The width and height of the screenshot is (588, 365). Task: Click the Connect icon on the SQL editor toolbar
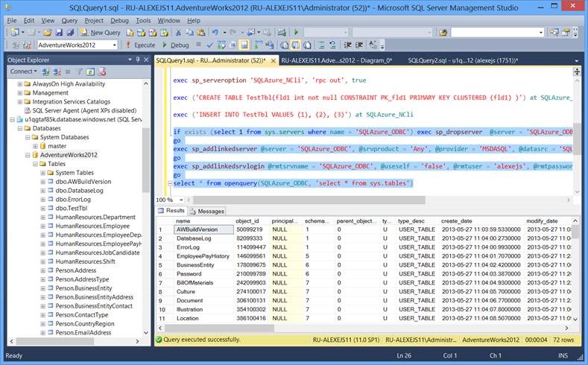coord(16,45)
